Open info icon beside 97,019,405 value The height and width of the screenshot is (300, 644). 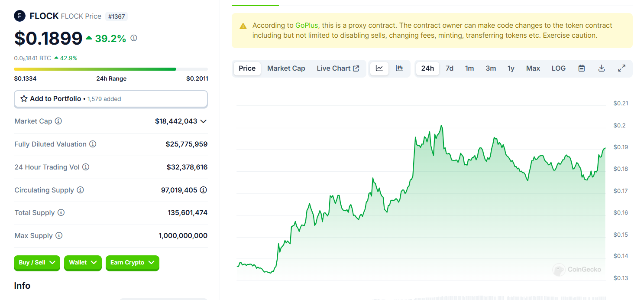point(204,190)
